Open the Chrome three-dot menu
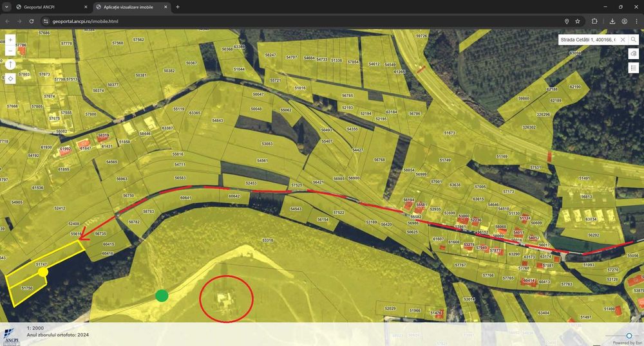 [x=636, y=21]
